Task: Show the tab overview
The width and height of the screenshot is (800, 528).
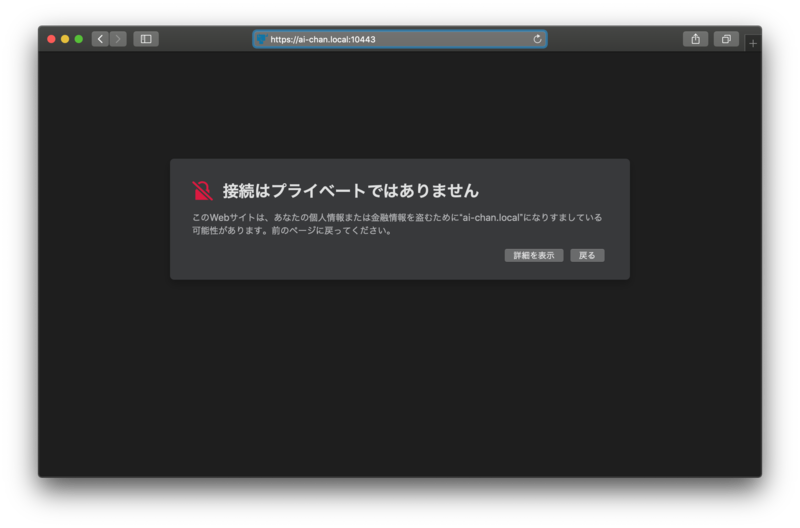Action: tap(726, 39)
